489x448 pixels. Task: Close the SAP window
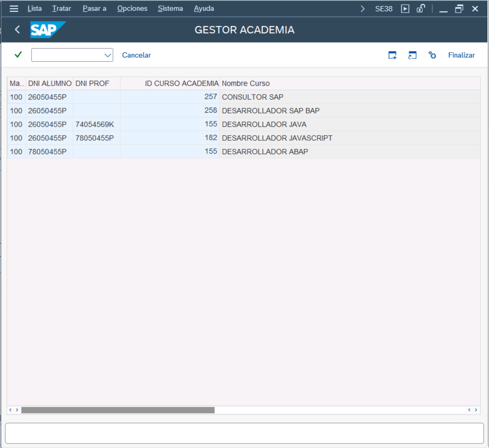click(x=475, y=9)
